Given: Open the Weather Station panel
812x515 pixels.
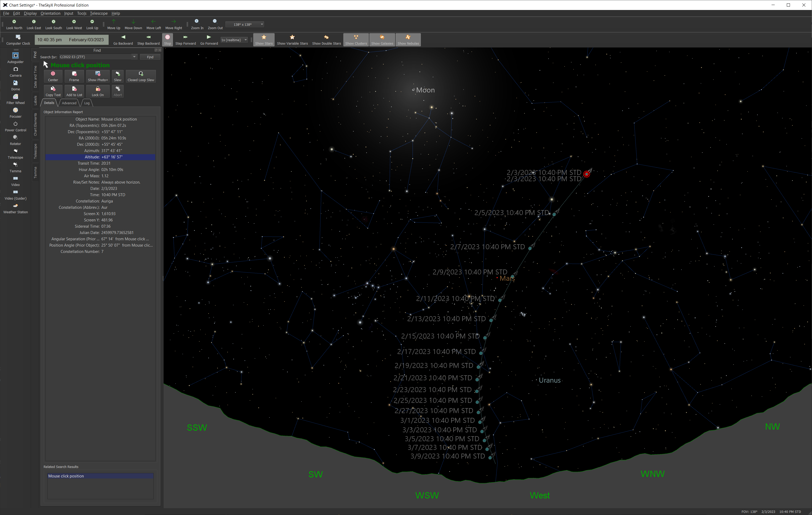Looking at the screenshot, I should pos(15,208).
